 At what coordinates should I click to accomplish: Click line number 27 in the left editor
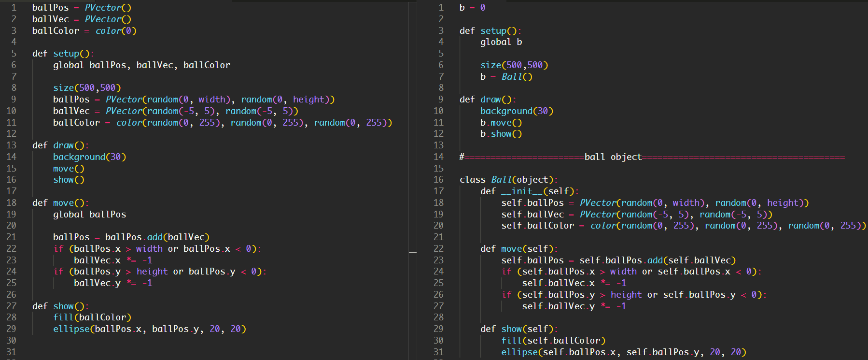[x=12, y=306]
